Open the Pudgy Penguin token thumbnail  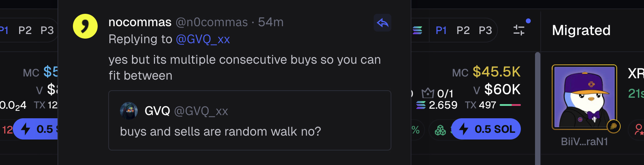[x=584, y=96]
